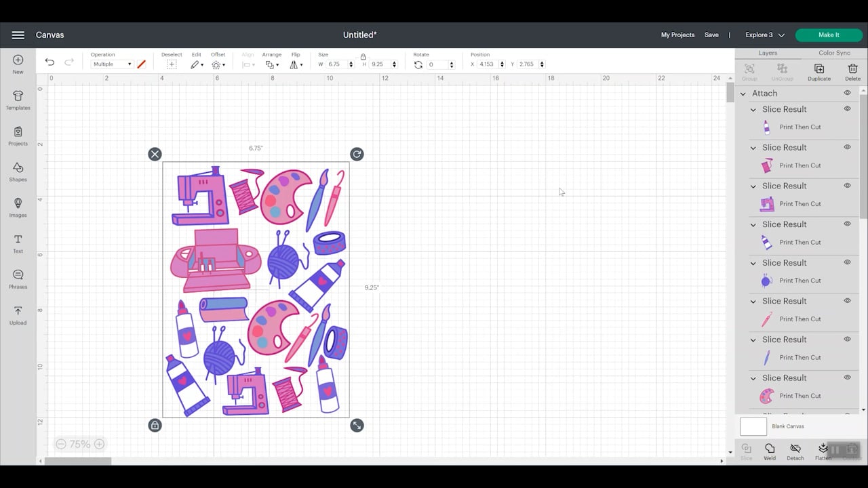Hide the paint tube Slice Result layer
This screenshot has width=868, height=488.
[x=847, y=224]
